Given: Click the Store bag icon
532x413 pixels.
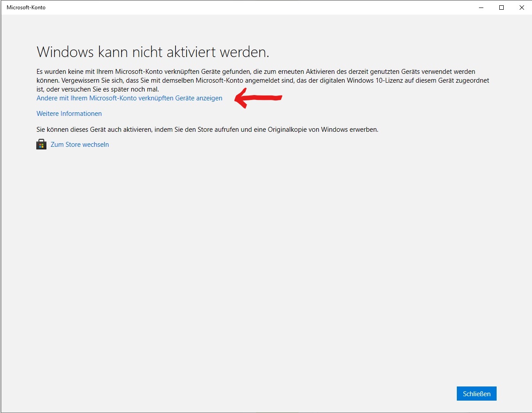Looking at the screenshot, I should 41,145.
